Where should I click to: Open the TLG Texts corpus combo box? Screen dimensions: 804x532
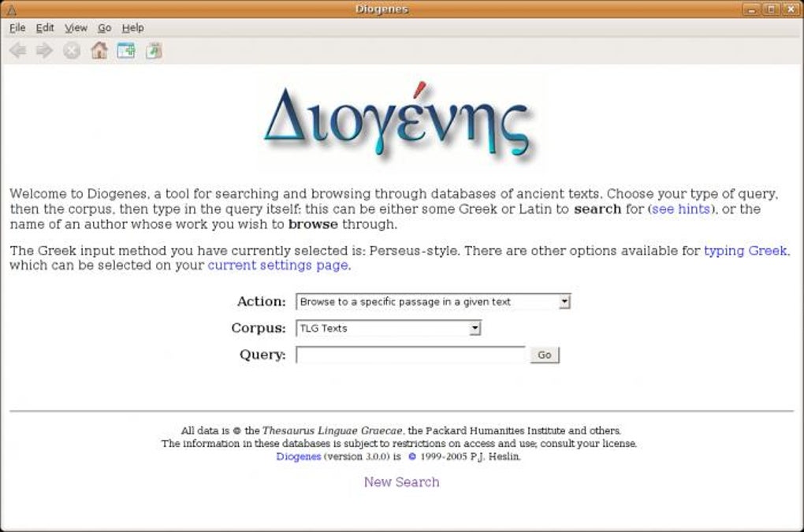pyautogui.click(x=388, y=328)
